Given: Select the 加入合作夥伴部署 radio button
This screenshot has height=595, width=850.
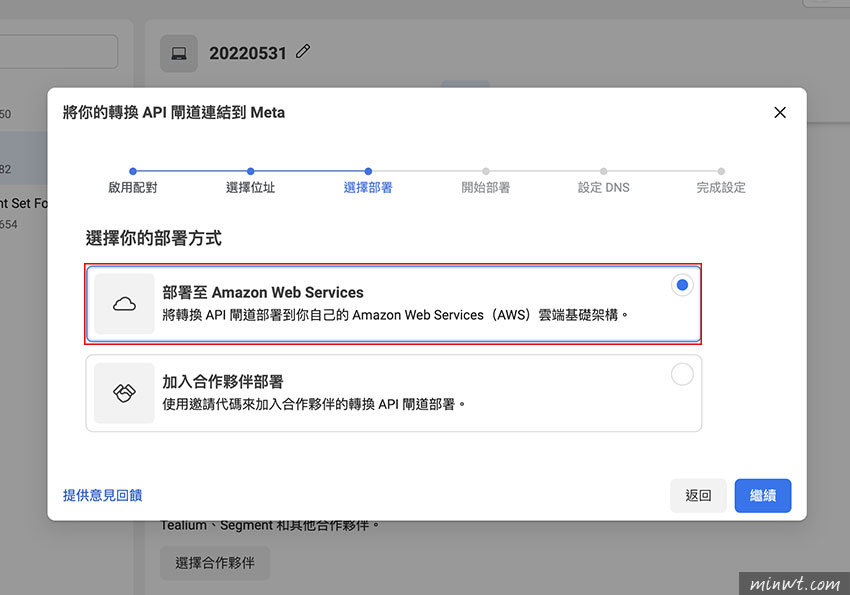Looking at the screenshot, I should tap(682, 374).
